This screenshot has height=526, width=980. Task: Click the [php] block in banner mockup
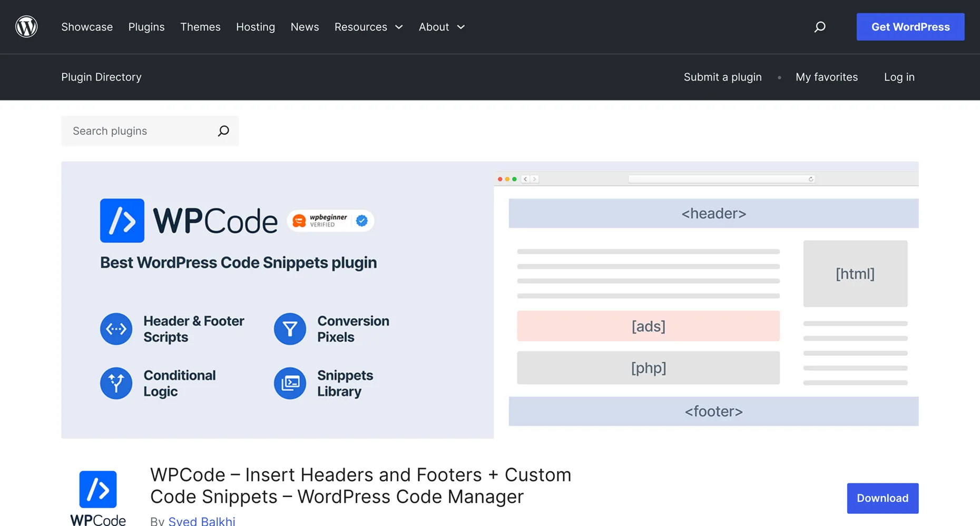[x=648, y=368]
